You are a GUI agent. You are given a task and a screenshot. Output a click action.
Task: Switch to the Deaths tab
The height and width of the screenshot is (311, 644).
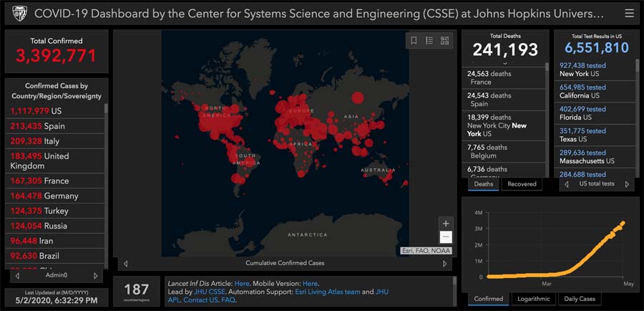click(484, 184)
